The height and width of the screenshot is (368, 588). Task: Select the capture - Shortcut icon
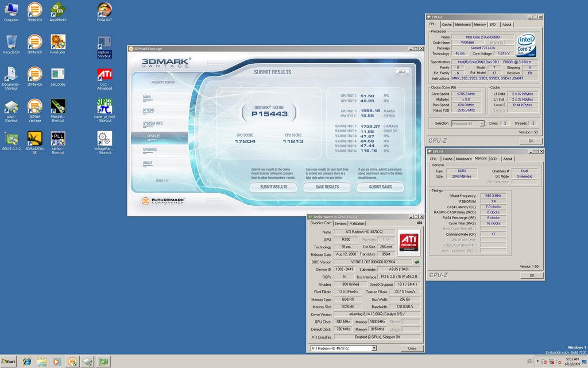point(105,47)
